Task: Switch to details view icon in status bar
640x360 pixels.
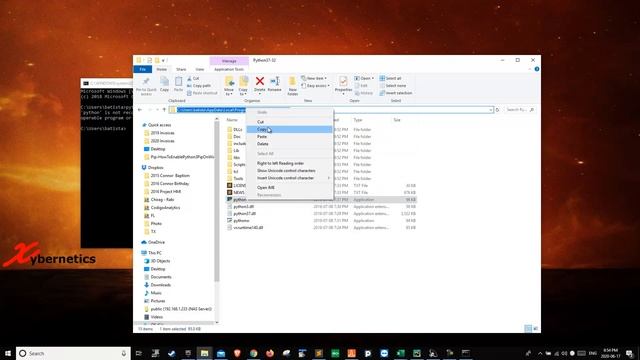Action: [x=528, y=329]
